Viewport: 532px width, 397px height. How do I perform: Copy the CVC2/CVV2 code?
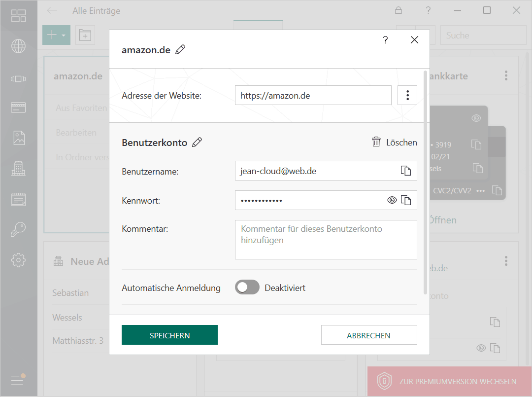[x=497, y=190]
